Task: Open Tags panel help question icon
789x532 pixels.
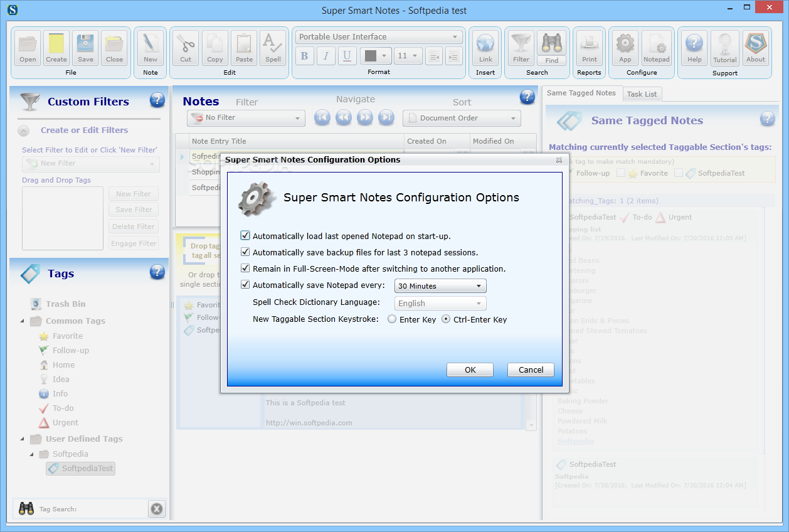Action: coord(157,272)
